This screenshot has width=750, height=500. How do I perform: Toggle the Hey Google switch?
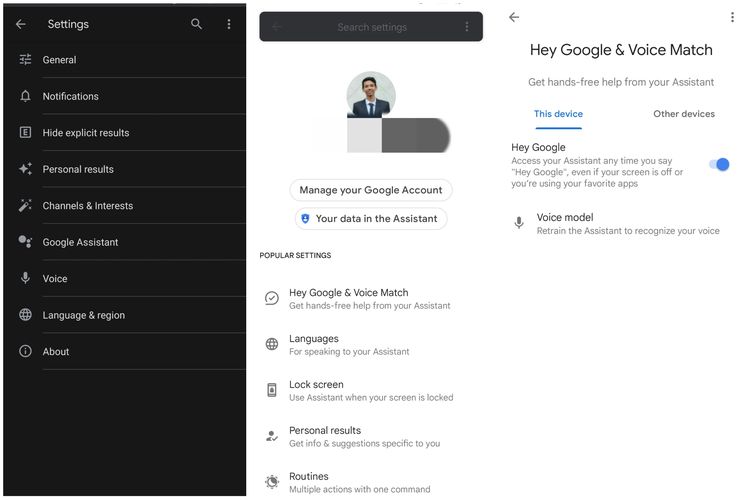point(719,165)
